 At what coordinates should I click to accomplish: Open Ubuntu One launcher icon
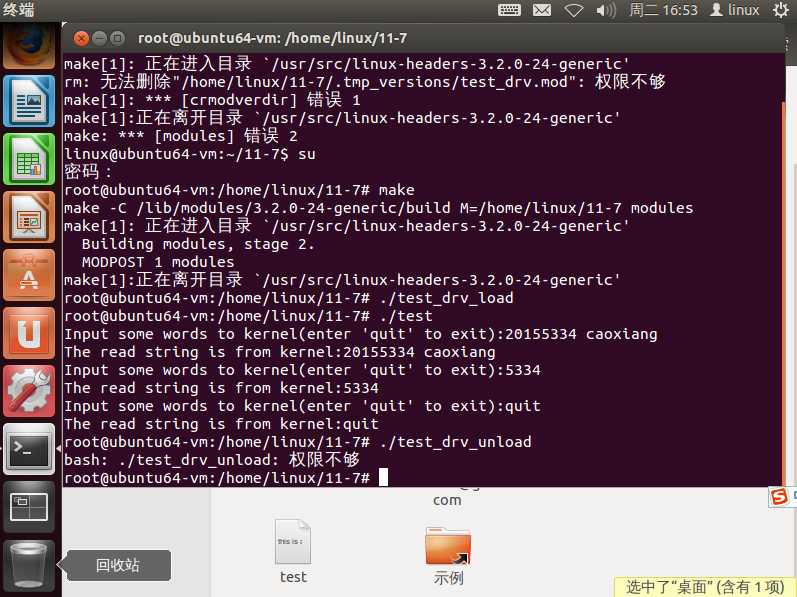pos(28,333)
